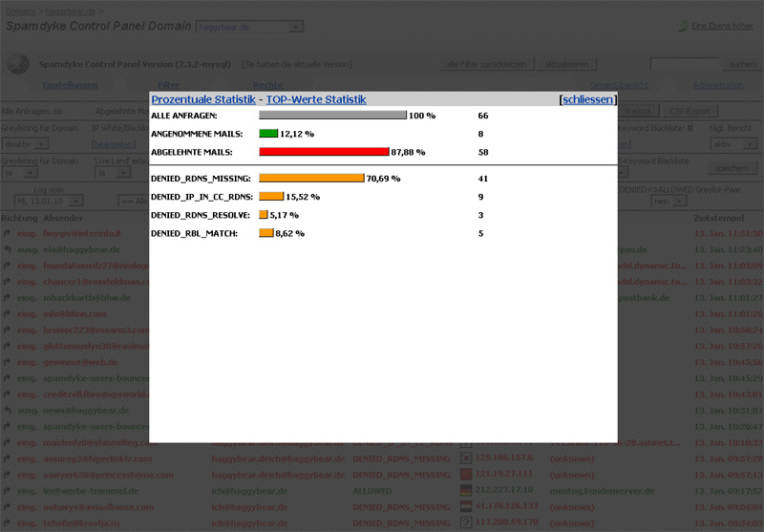764x532 pixels.
Task: Switch to Prozentuale Statistik view
Action: click(203, 99)
